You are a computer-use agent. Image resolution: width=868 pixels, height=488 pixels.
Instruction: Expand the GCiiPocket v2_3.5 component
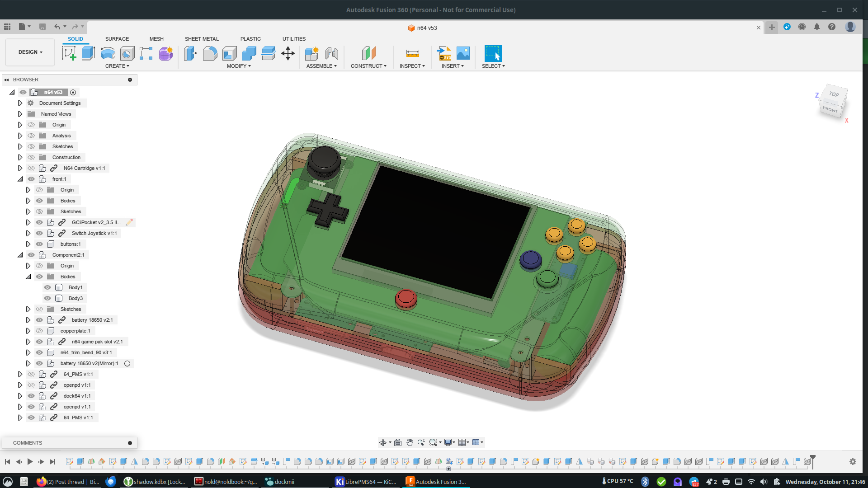[28, 222]
